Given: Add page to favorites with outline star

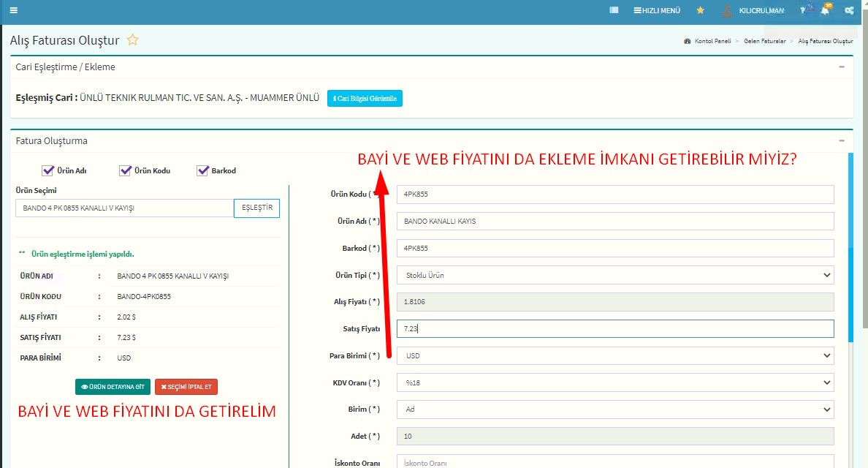Looking at the screenshot, I should click(x=132, y=40).
